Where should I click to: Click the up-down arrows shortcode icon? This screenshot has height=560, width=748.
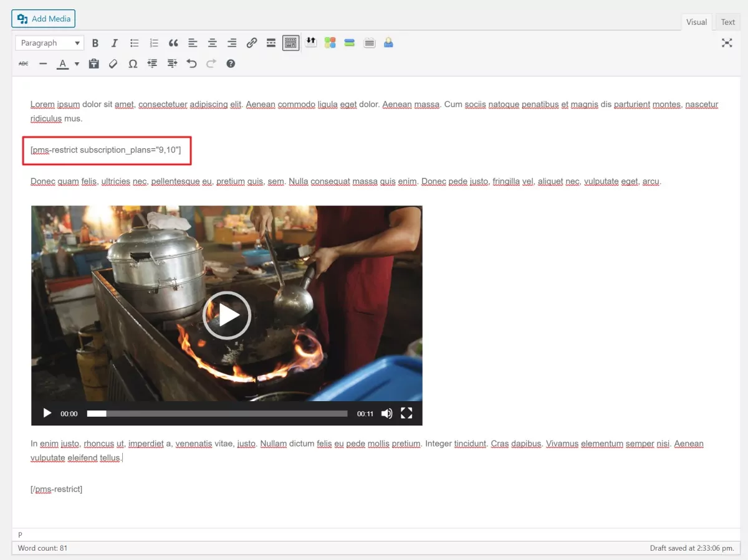coord(310,43)
